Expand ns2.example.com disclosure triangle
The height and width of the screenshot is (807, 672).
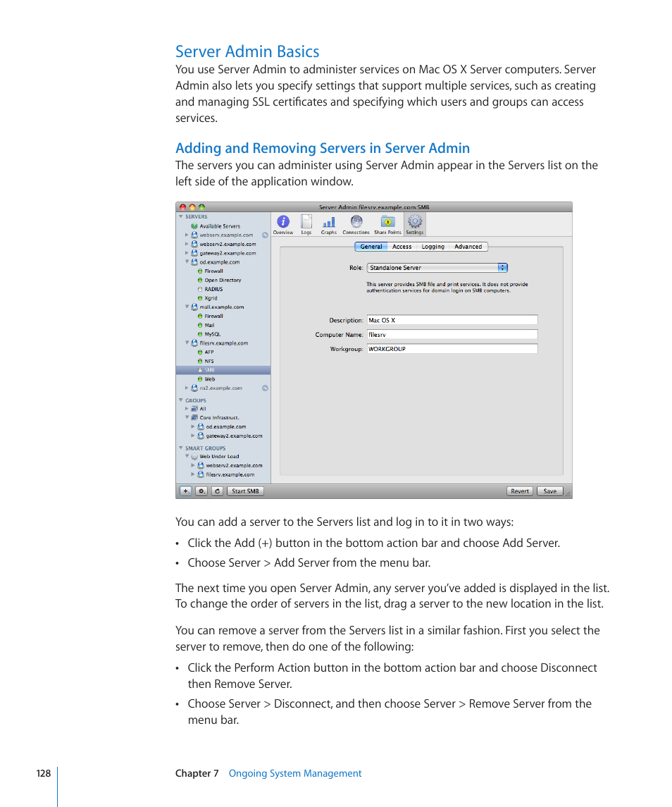[x=187, y=388]
